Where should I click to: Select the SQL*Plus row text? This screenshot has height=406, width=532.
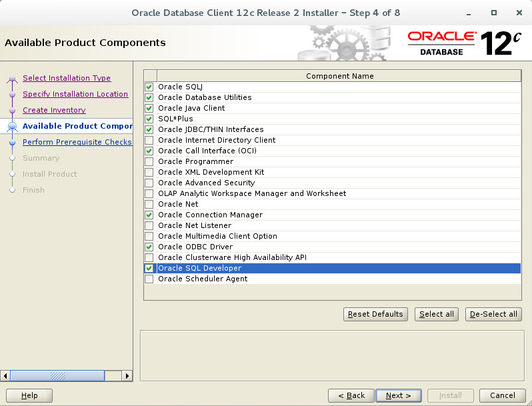coord(175,119)
